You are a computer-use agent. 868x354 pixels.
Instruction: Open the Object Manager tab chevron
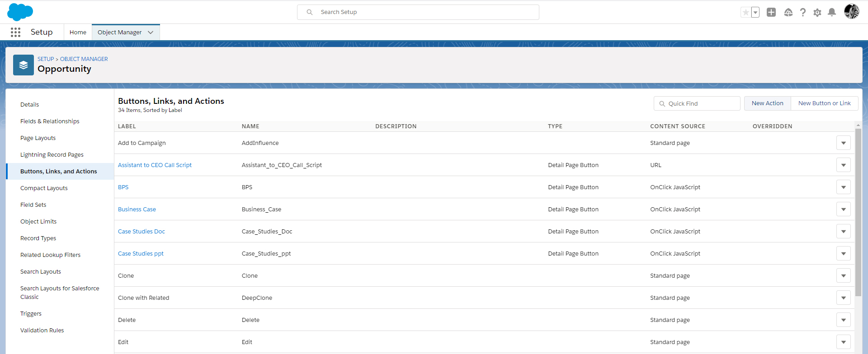[151, 33]
